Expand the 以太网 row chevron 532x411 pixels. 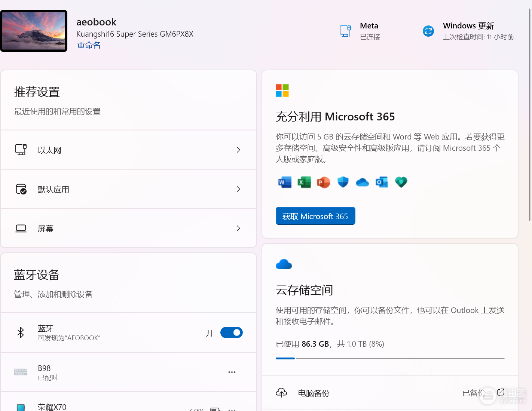[x=238, y=150]
